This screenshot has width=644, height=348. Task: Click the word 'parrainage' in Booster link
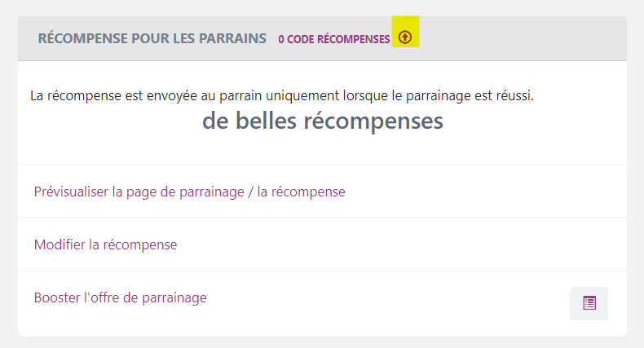tap(174, 298)
